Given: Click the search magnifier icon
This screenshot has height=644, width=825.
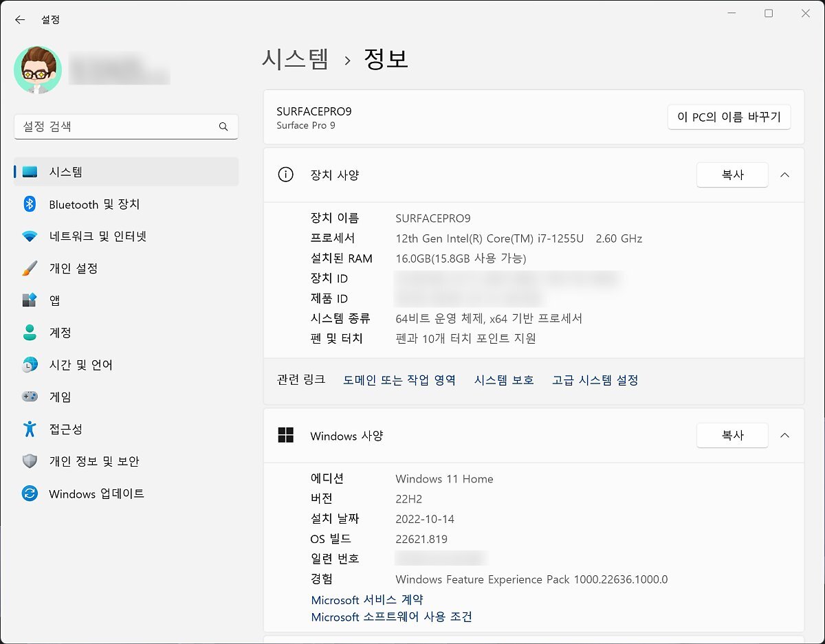Looking at the screenshot, I should [x=223, y=126].
